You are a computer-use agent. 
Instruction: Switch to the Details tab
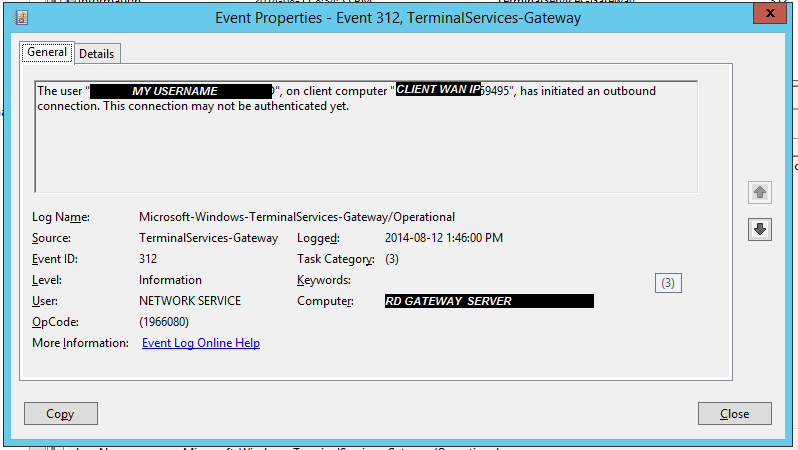pyautogui.click(x=97, y=53)
